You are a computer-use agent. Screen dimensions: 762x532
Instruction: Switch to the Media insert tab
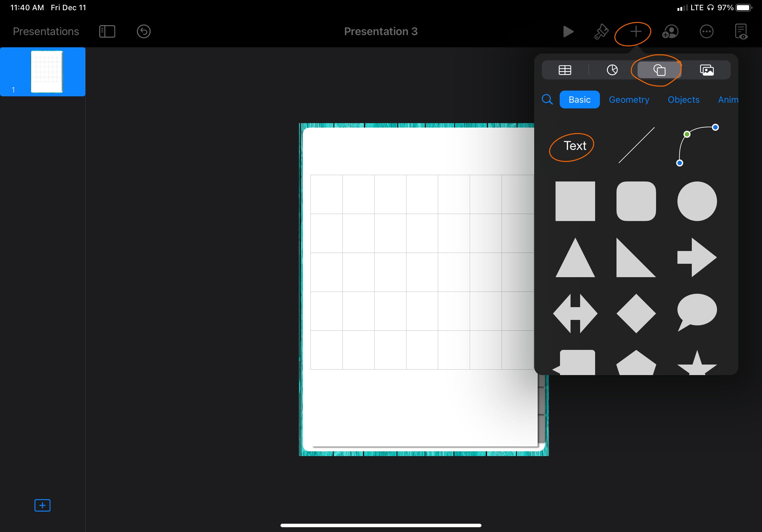click(x=706, y=70)
